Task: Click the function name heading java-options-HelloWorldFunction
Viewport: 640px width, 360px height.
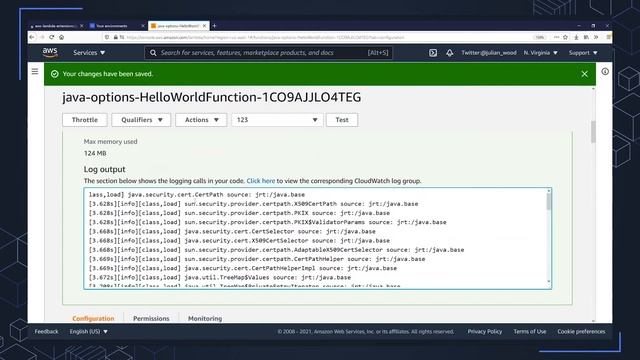Action: [211, 97]
